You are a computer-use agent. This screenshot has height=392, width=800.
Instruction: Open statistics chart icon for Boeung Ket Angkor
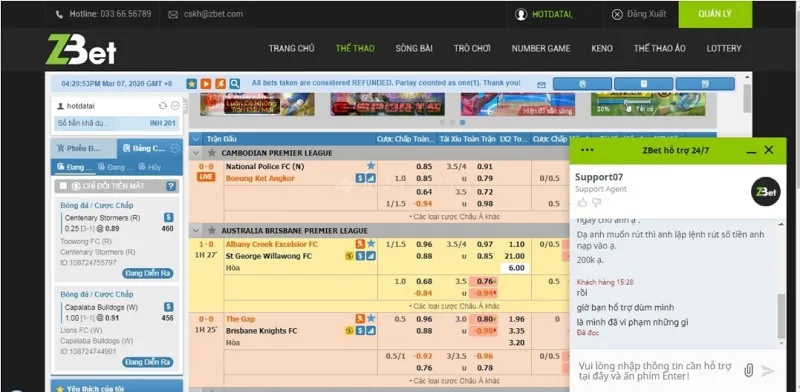click(371, 178)
